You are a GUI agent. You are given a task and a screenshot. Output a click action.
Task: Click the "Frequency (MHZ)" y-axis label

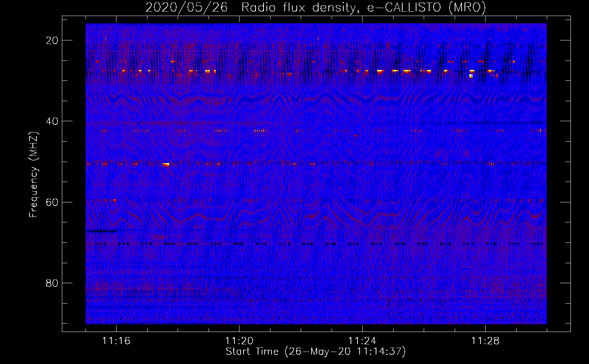[x=33, y=175]
